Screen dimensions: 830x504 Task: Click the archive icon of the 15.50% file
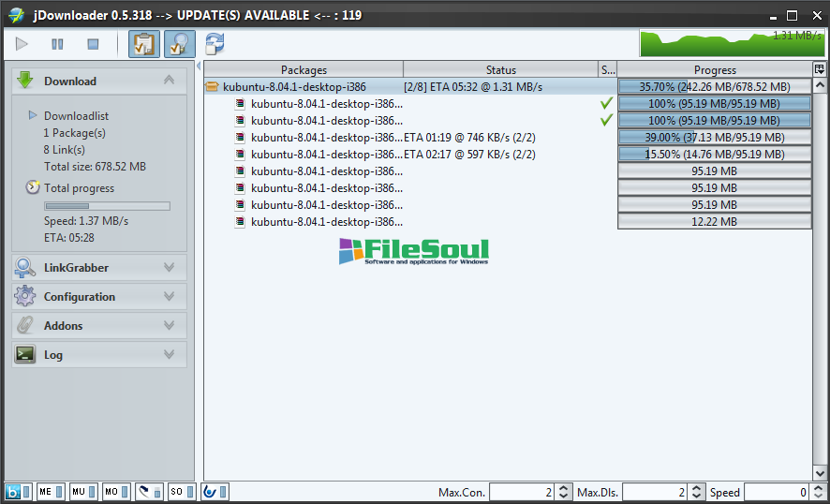pos(241,155)
